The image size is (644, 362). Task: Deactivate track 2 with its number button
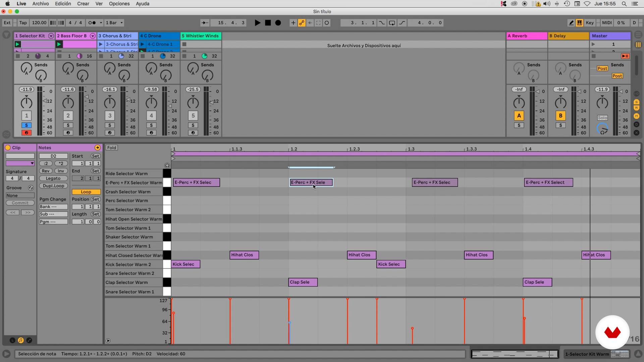[x=68, y=116]
